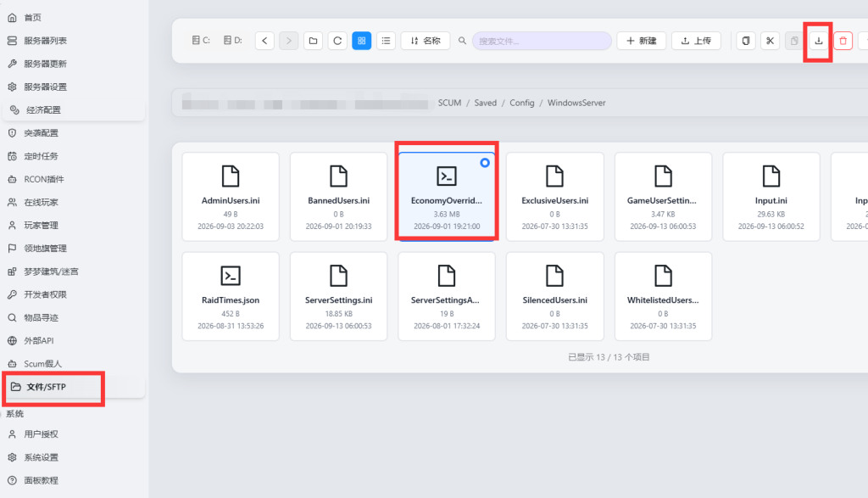Select the GameUserSettin... file card
Viewport: 868px width, 498px height.
663,197
